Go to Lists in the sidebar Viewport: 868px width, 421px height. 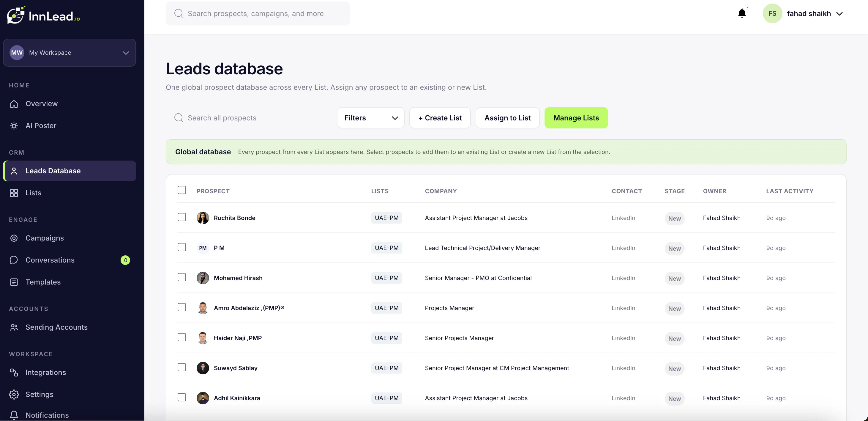pos(70,193)
